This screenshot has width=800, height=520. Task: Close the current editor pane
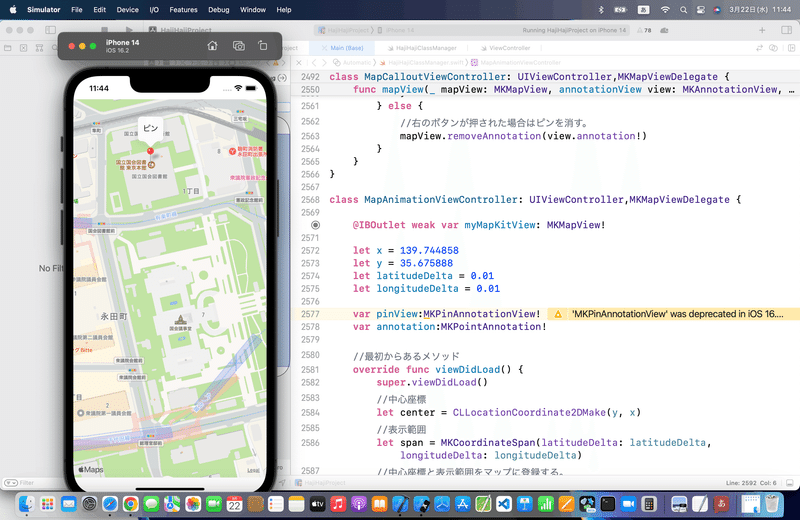(299, 63)
